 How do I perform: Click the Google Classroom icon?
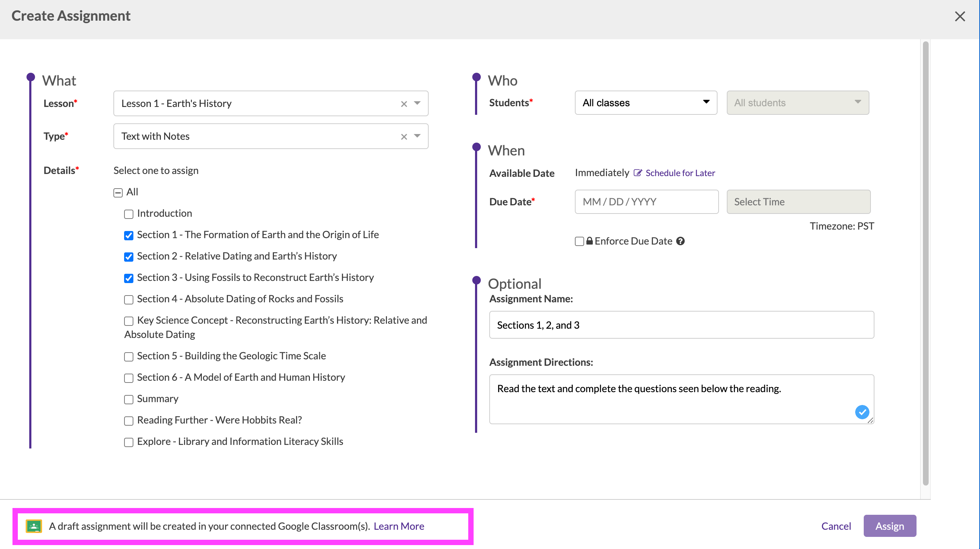coord(34,526)
